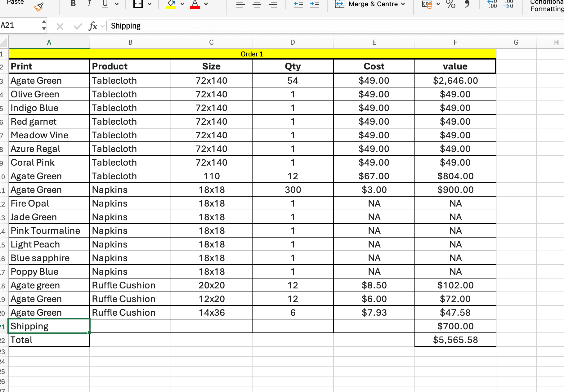Viewport: 564px width, 392px height.
Task: Click the Merge & Centre button
Action: coord(370,4)
